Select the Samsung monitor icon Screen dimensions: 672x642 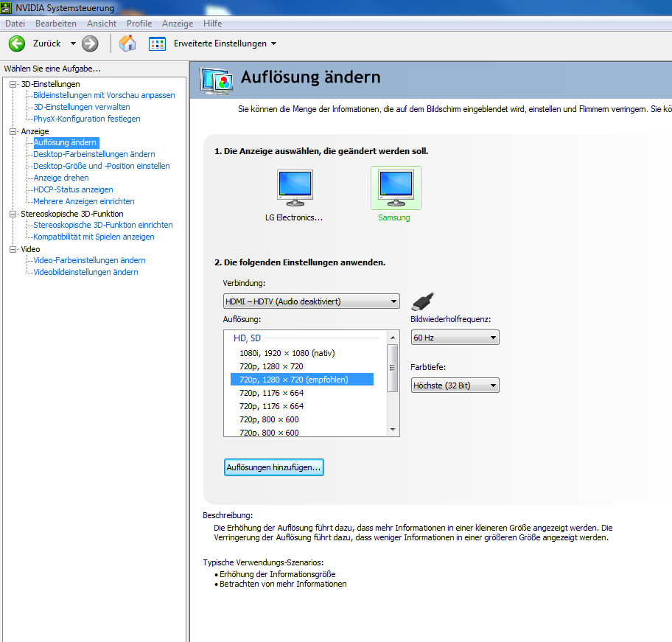pyautogui.click(x=396, y=188)
